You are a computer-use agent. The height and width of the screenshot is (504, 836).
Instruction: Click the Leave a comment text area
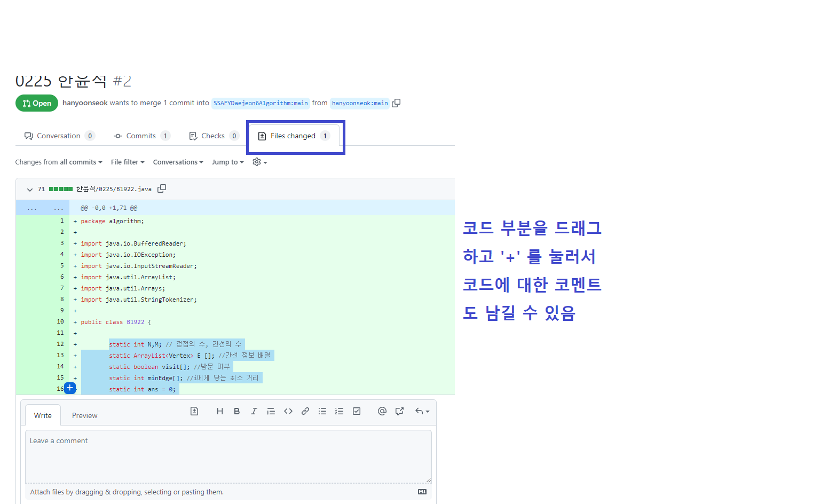228,456
